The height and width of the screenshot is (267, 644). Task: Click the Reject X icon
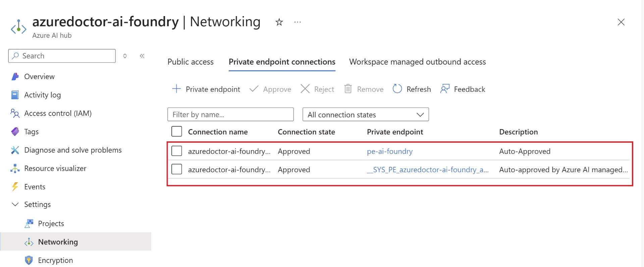[x=305, y=89]
